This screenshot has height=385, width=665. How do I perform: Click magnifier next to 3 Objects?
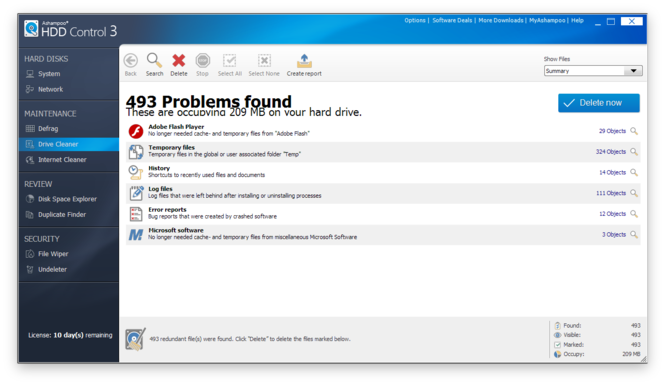[x=634, y=234]
